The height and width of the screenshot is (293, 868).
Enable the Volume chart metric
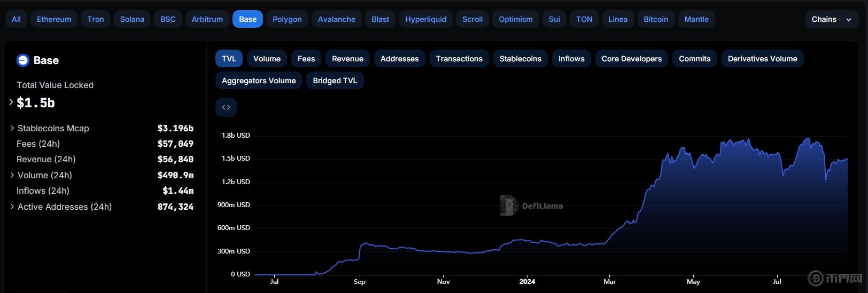click(267, 59)
